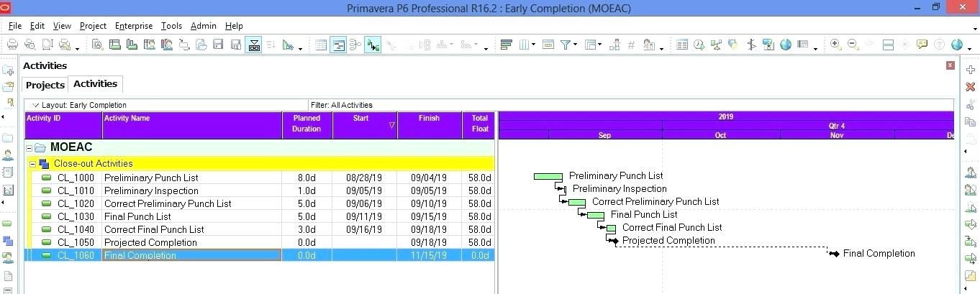Toggle the Gantt Chart view button
Image resolution: width=980 pixels, height=294 pixels.
tap(338, 45)
